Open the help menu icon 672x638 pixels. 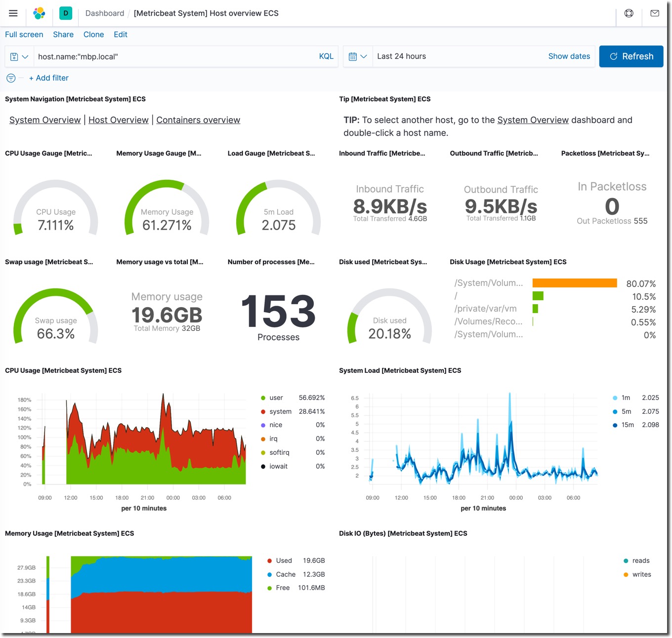(629, 13)
